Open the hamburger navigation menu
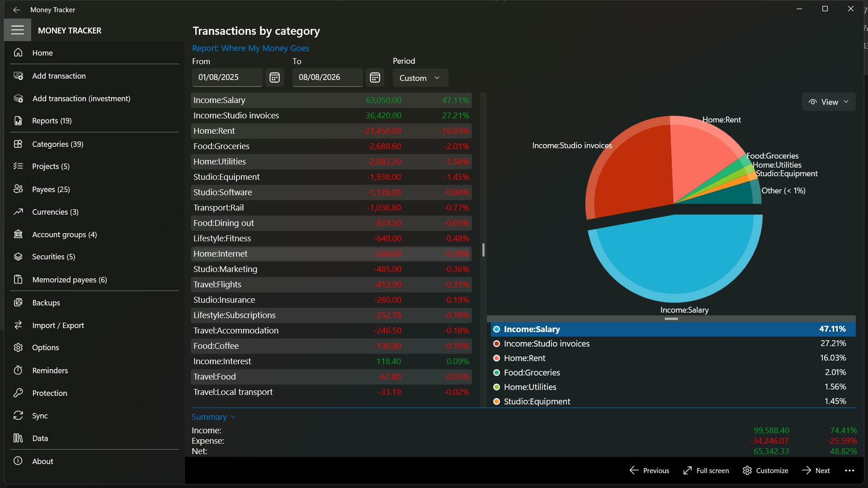The height and width of the screenshot is (488, 868). (18, 30)
